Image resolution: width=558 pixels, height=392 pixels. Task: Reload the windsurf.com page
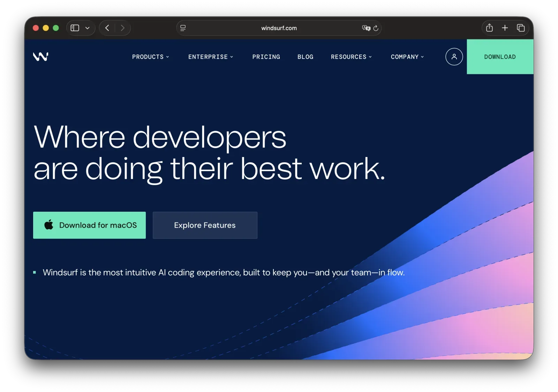coord(376,28)
